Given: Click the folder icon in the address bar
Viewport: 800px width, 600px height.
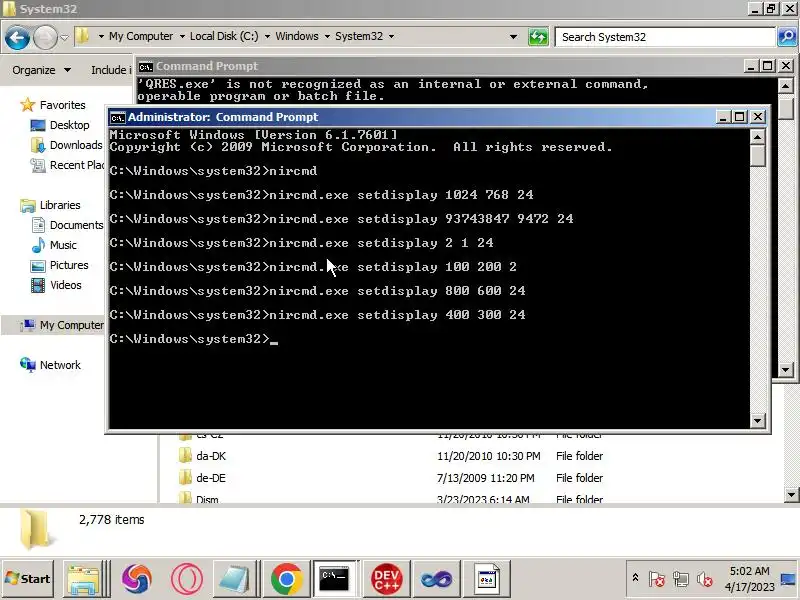Looking at the screenshot, I should (x=82, y=36).
